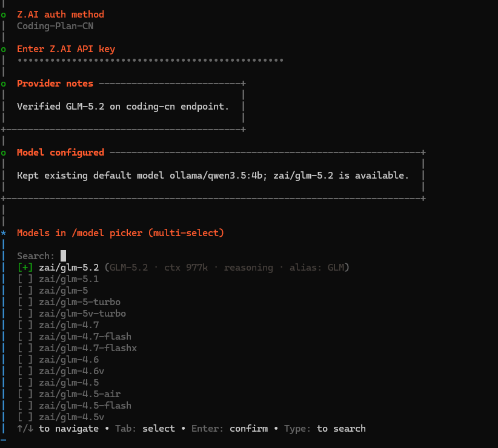
Task: Click the 'Model configured' heading
Action: click(x=61, y=153)
